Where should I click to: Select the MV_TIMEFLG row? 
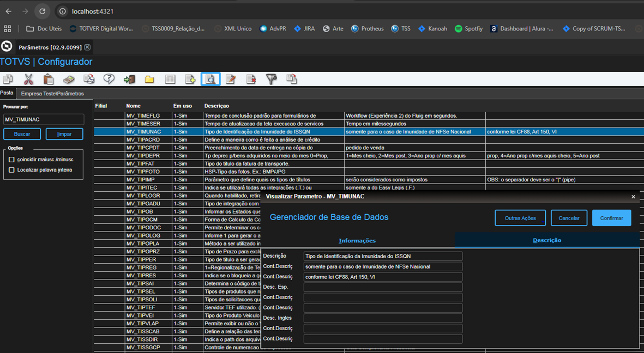[x=369, y=115]
